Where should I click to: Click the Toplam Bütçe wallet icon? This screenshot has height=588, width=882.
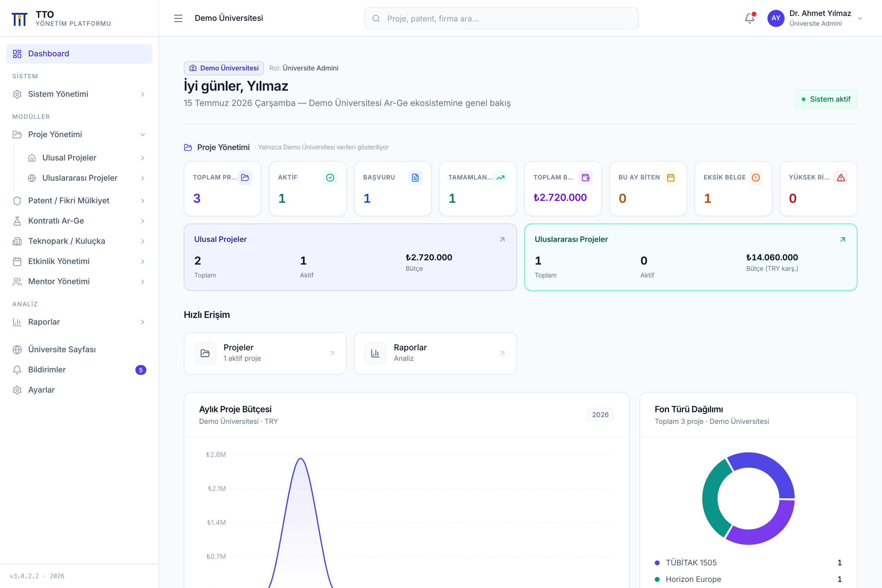coord(585,177)
